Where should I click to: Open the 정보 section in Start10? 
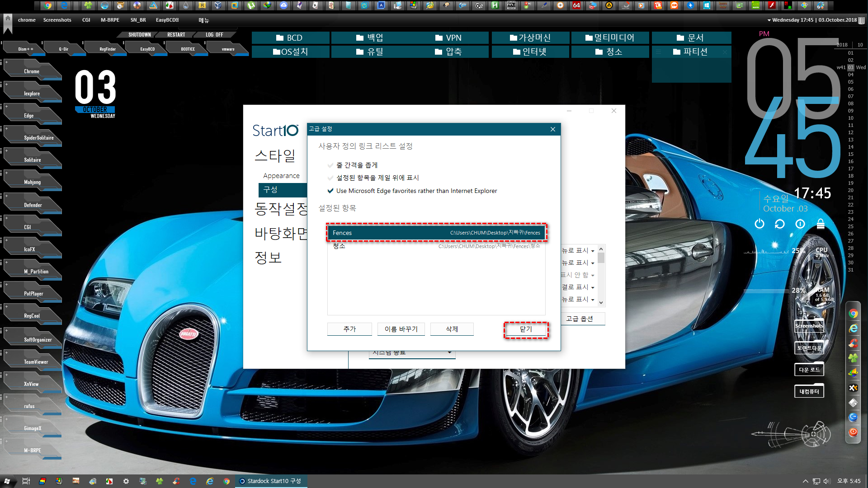268,258
